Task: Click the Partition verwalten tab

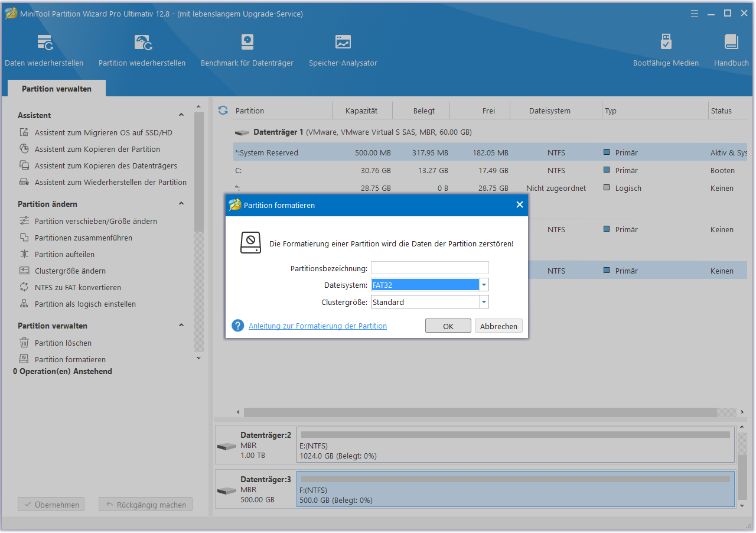Action: [57, 89]
